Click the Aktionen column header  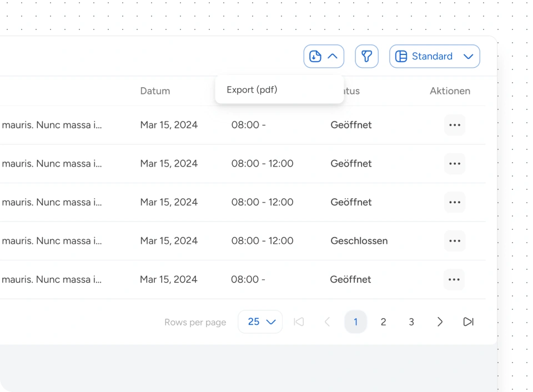tap(450, 91)
